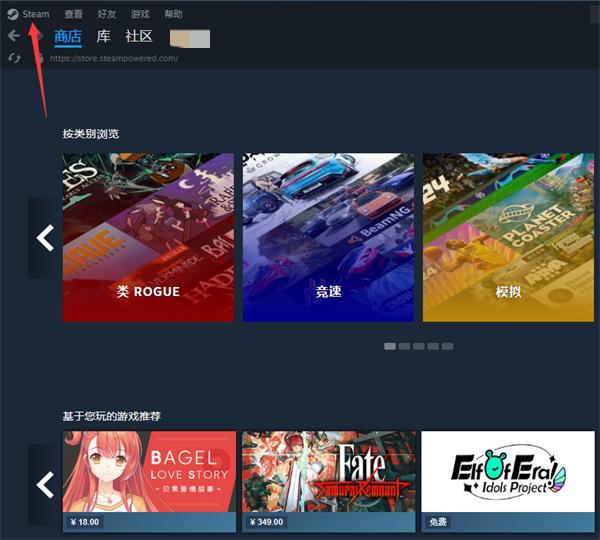This screenshot has width=600, height=540.
Task: Click the Steam logo icon
Action: [x=12, y=14]
